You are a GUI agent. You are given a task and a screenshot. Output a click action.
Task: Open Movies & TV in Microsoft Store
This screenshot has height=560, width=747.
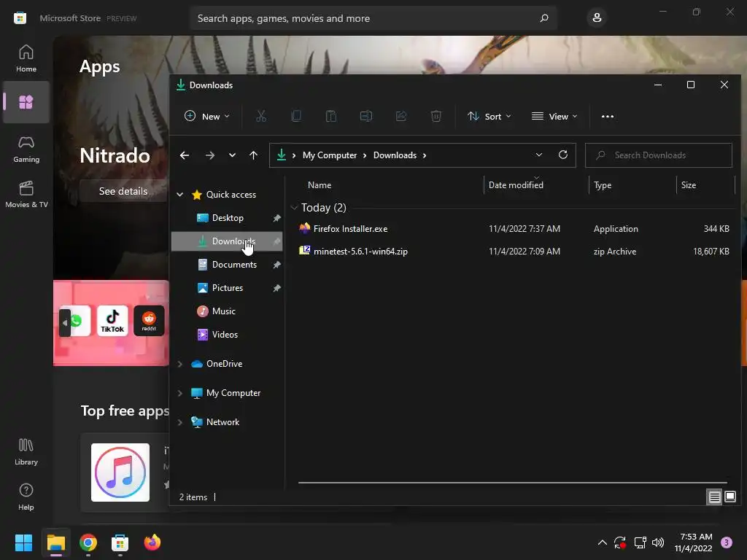[26, 194]
